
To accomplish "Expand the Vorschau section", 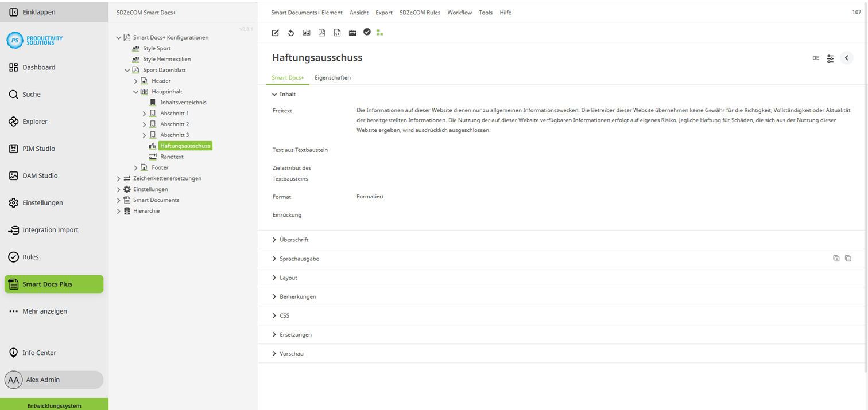I will tap(293, 353).
